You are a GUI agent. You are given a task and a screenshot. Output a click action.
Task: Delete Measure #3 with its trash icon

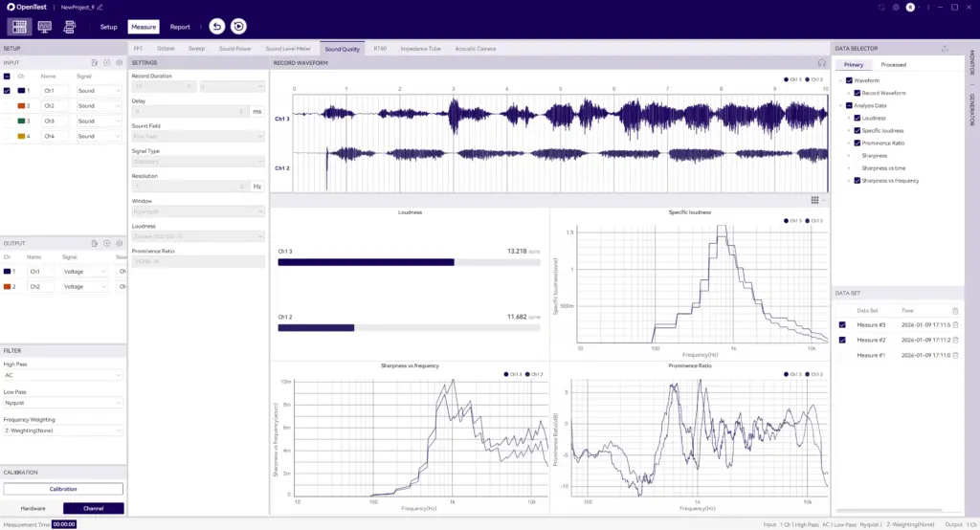[955, 325]
